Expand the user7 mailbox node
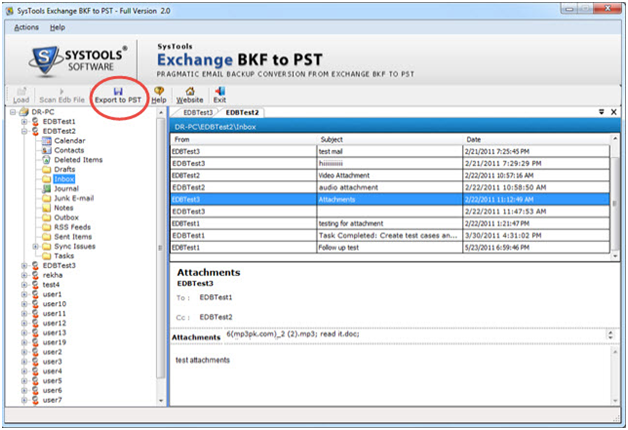Screen dimensions: 628x430 click(x=24, y=400)
